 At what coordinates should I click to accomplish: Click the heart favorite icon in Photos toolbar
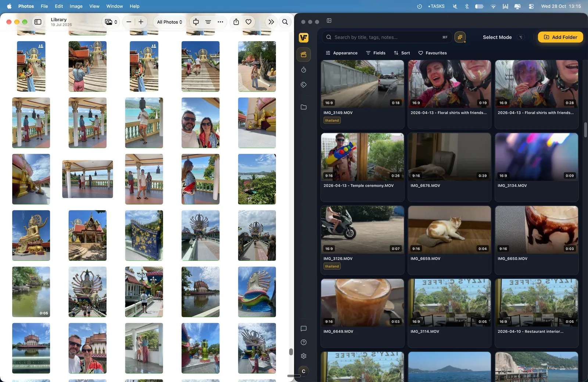[x=248, y=22]
